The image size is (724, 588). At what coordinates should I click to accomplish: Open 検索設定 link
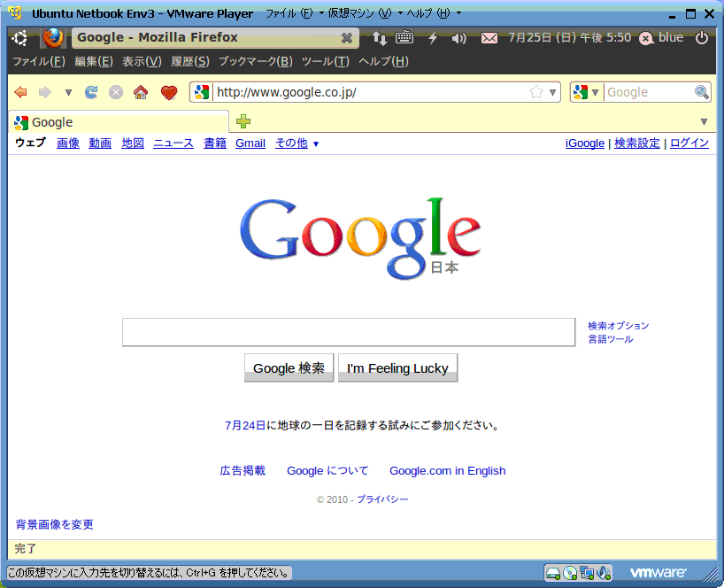click(636, 143)
